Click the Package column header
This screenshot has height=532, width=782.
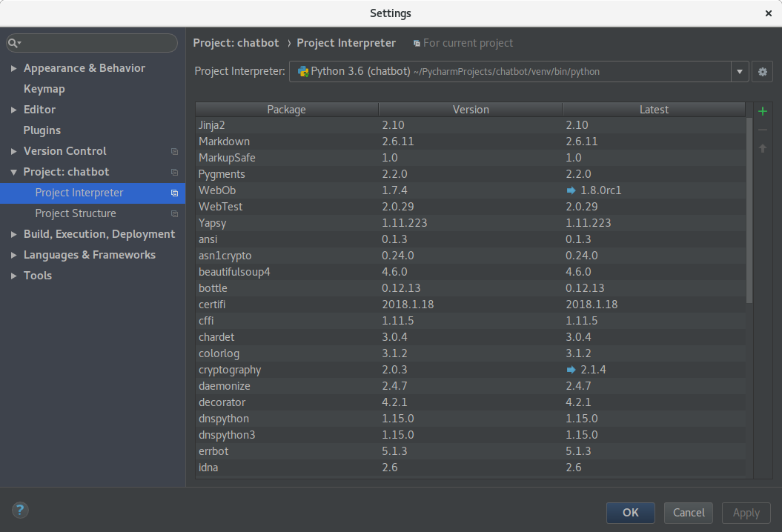(x=287, y=110)
